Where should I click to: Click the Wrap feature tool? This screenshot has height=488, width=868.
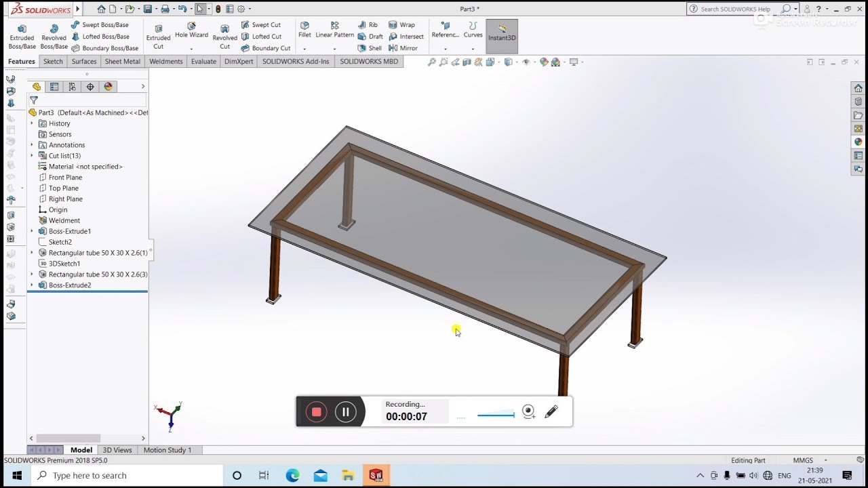401,25
